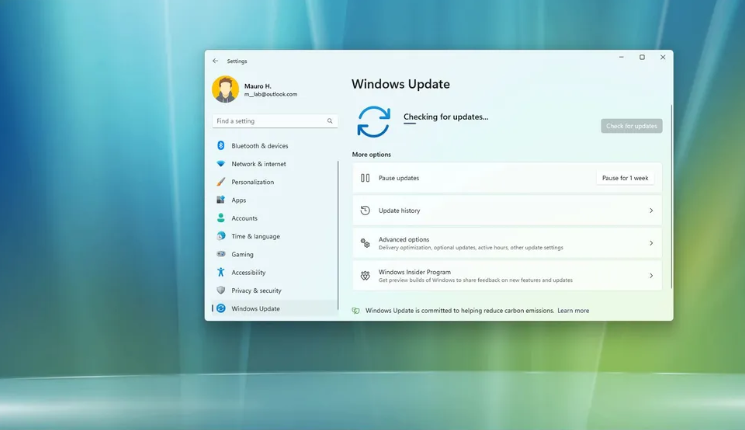This screenshot has height=430, width=745.
Task: Click the Accessibility figure icon
Action: pos(221,272)
